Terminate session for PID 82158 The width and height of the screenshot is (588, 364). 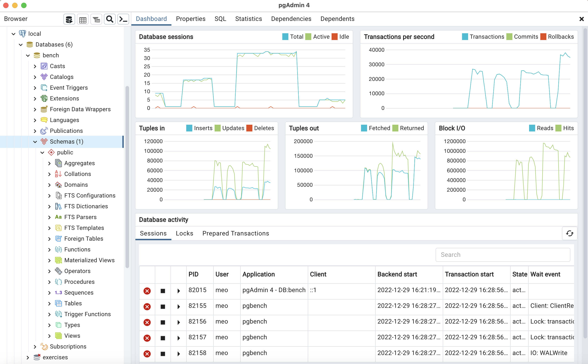pyautogui.click(x=147, y=354)
